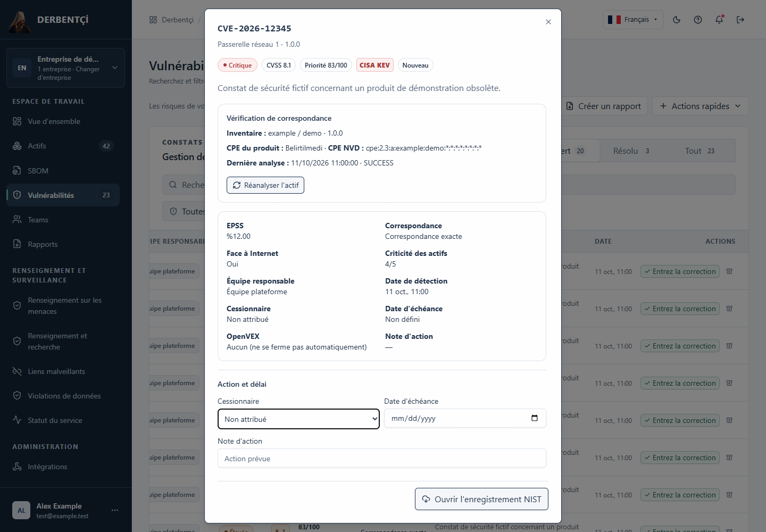The width and height of the screenshot is (766, 532).
Task: Click the CISA KEV badge
Action: point(374,65)
